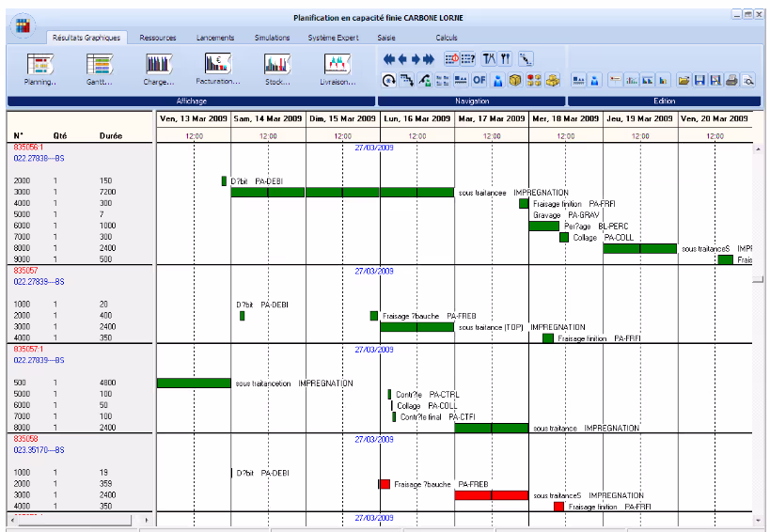Click the red label tag icon in Edition
The width and height of the screenshot is (770, 532).
point(614,80)
